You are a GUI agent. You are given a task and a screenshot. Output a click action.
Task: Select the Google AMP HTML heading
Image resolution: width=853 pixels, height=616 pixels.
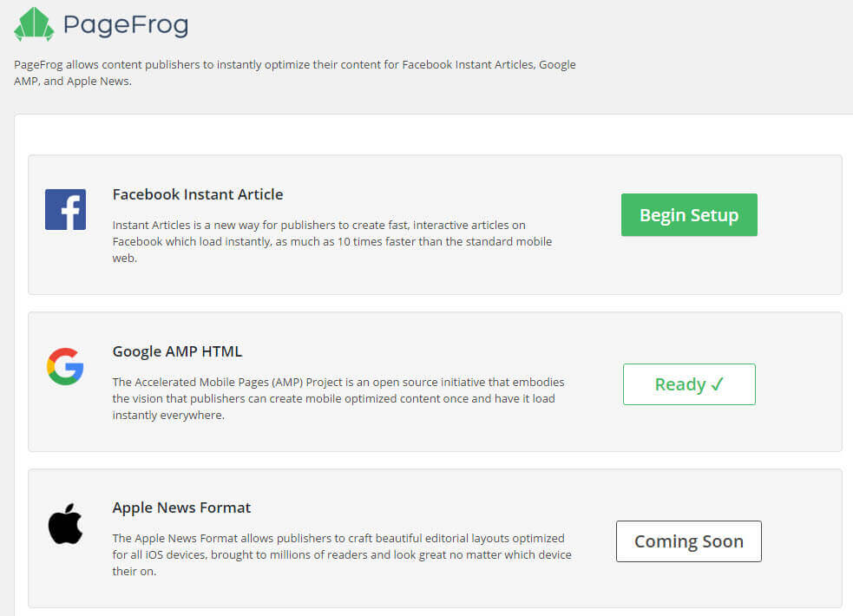point(177,351)
